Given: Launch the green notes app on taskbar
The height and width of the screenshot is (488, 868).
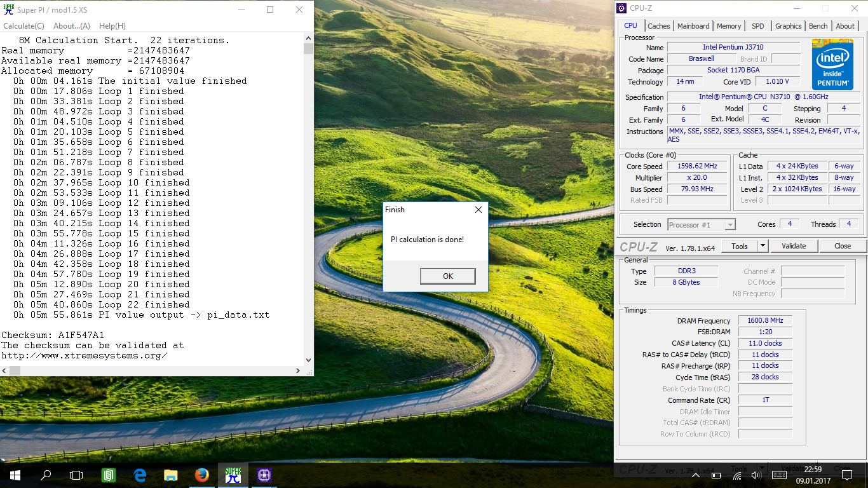Looking at the screenshot, I should pos(109,475).
